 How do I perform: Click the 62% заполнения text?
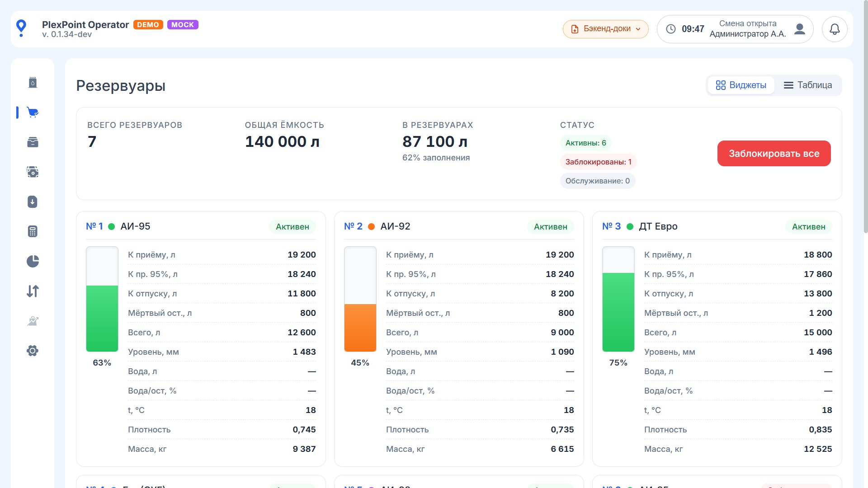tap(436, 158)
